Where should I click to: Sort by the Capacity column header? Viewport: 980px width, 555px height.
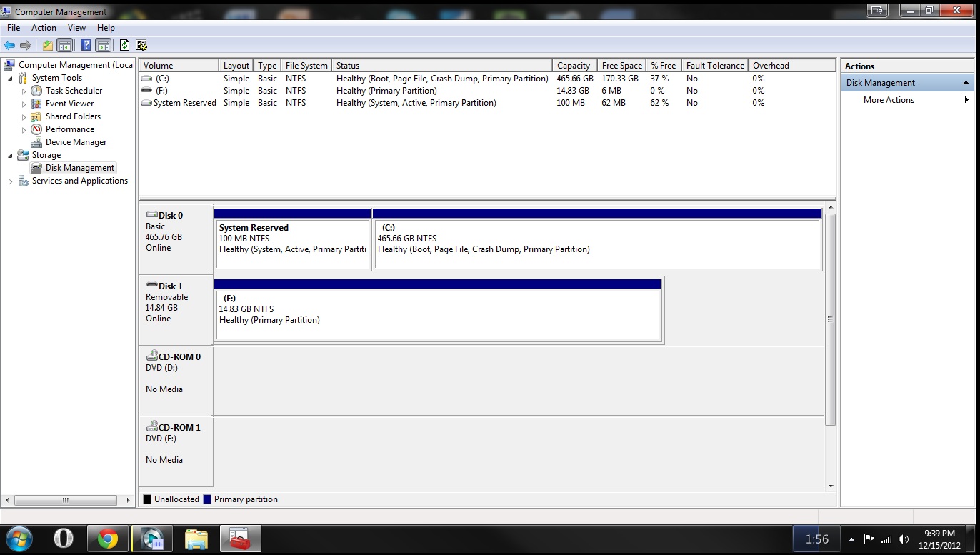click(574, 65)
